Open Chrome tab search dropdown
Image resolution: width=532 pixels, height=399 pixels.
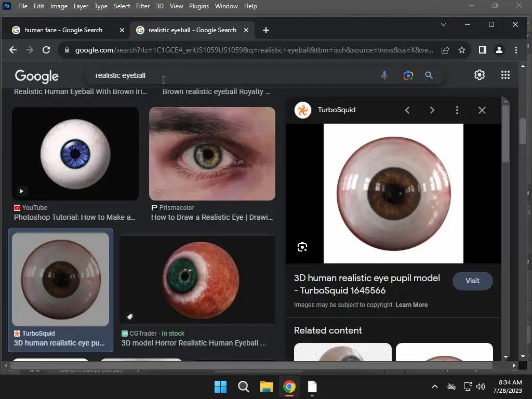444,24
